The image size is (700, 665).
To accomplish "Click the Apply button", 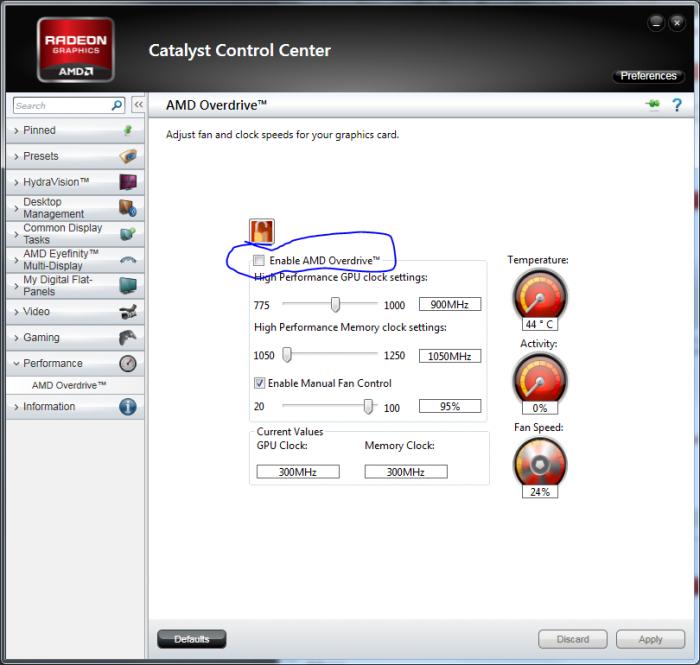I will pyautogui.click(x=650, y=639).
